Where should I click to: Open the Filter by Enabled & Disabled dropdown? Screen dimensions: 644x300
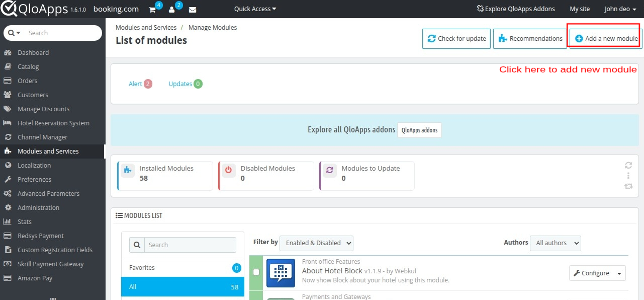(316, 243)
